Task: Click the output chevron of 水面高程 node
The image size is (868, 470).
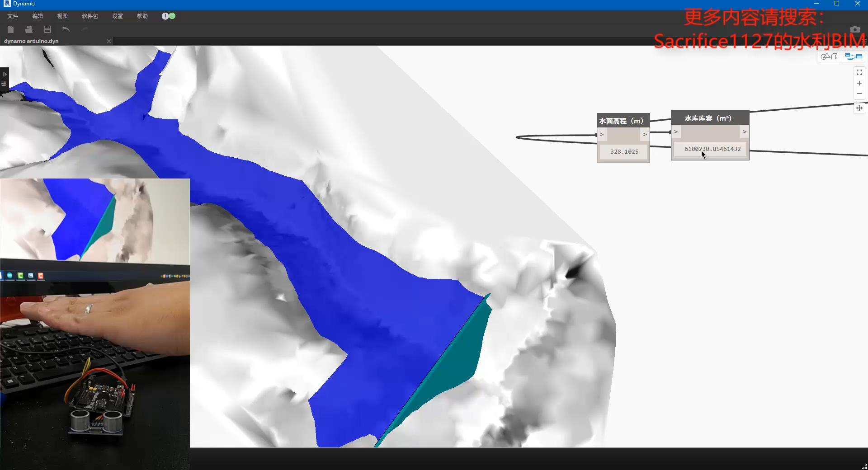Action: [645, 134]
